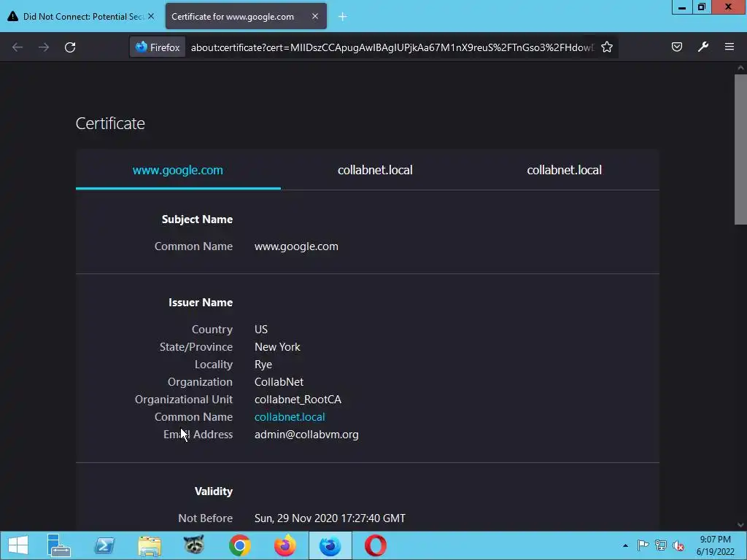Click the 'www.google.com' common name value
This screenshot has width=747, height=560.
[x=296, y=246]
